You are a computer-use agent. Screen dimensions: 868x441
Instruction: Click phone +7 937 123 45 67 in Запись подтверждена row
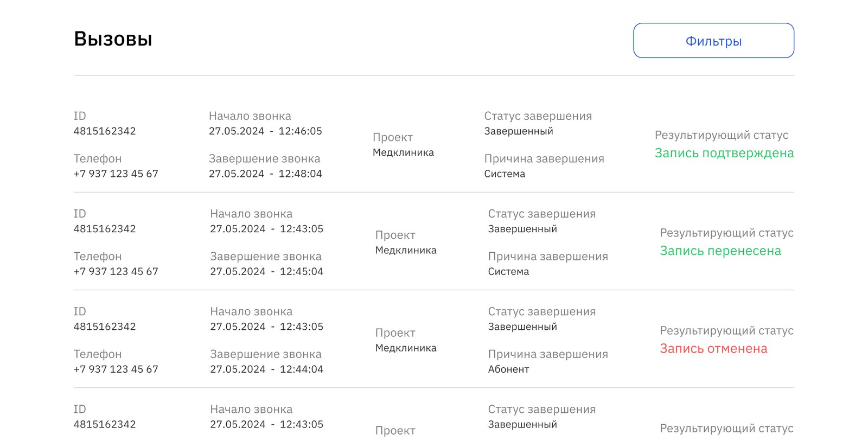[116, 174]
